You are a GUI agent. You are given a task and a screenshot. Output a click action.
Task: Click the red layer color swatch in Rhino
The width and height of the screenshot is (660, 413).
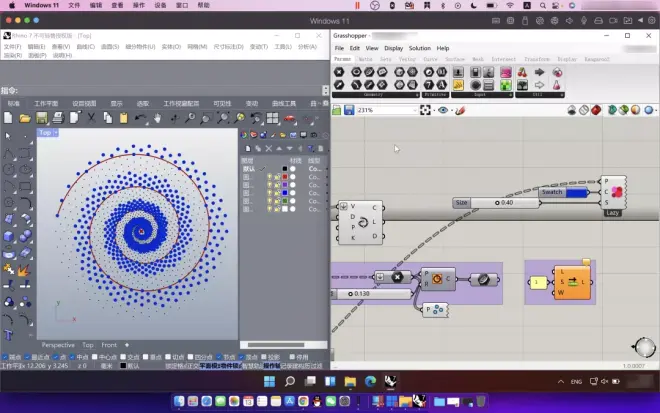tap(285, 177)
